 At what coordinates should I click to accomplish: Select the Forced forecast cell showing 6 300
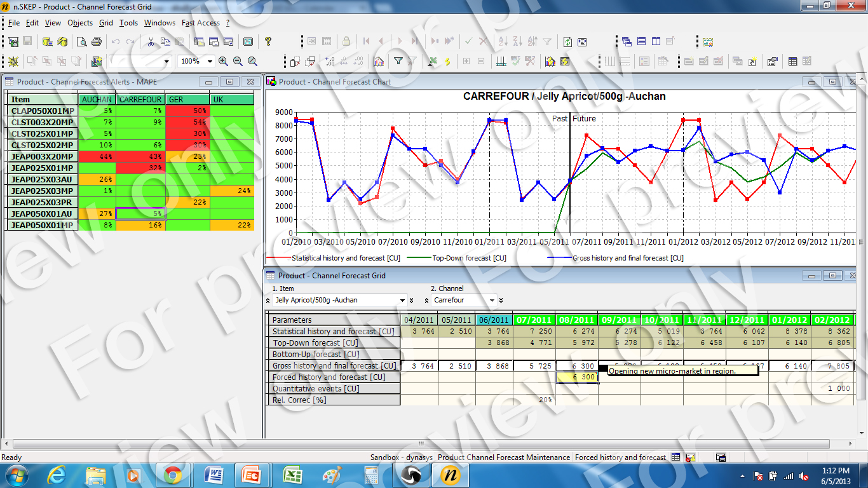pyautogui.click(x=577, y=377)
